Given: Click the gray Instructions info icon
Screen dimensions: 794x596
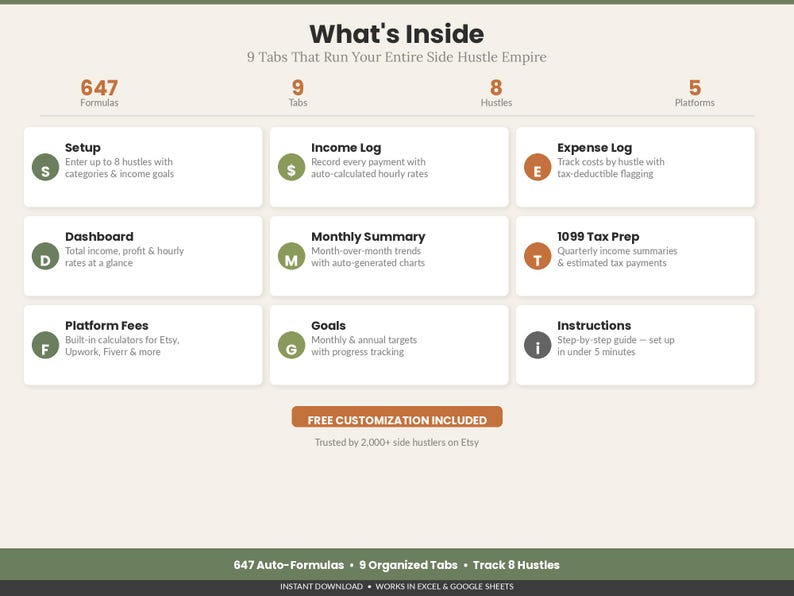Looking at the screenshot, I should pos(538,345).
